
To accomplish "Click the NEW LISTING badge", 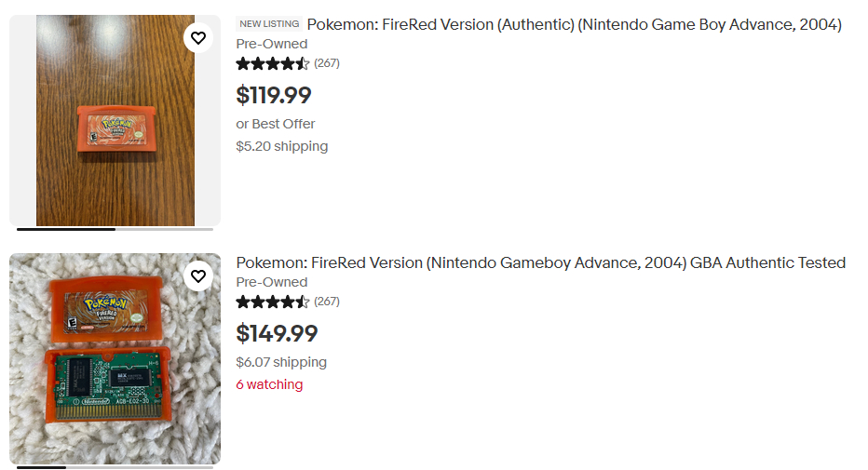I will click(x=269, y=24).
